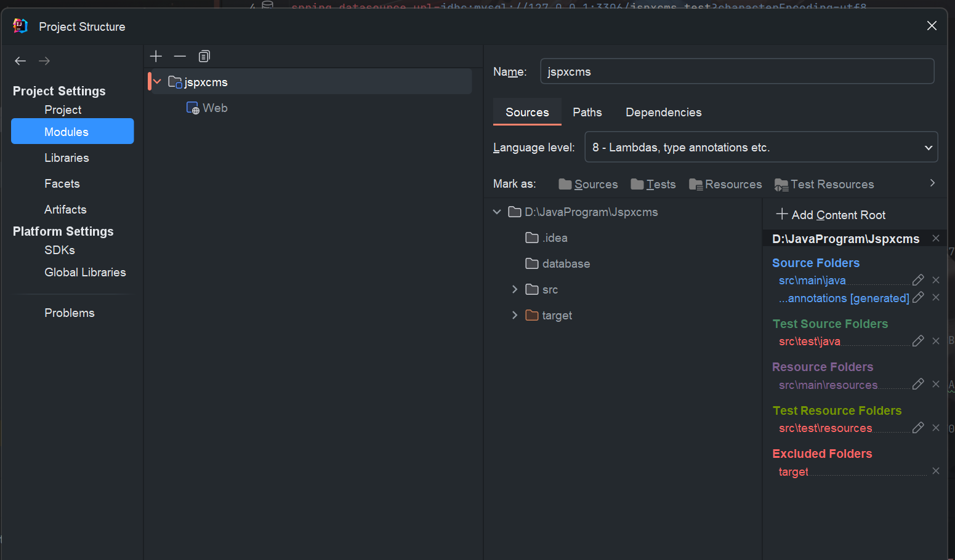Mark folder as Tests
The height and width of the screenshot is (560, 955).
click(653, 185)
